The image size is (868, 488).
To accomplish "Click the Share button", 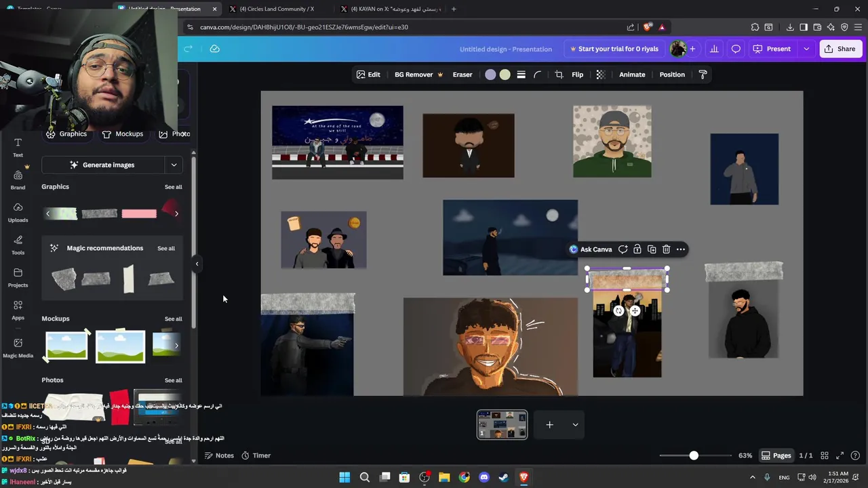I will coord(840,49).
